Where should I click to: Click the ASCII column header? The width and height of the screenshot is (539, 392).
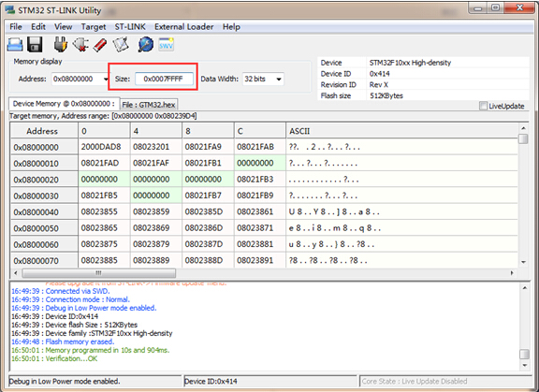click(401, 131)
